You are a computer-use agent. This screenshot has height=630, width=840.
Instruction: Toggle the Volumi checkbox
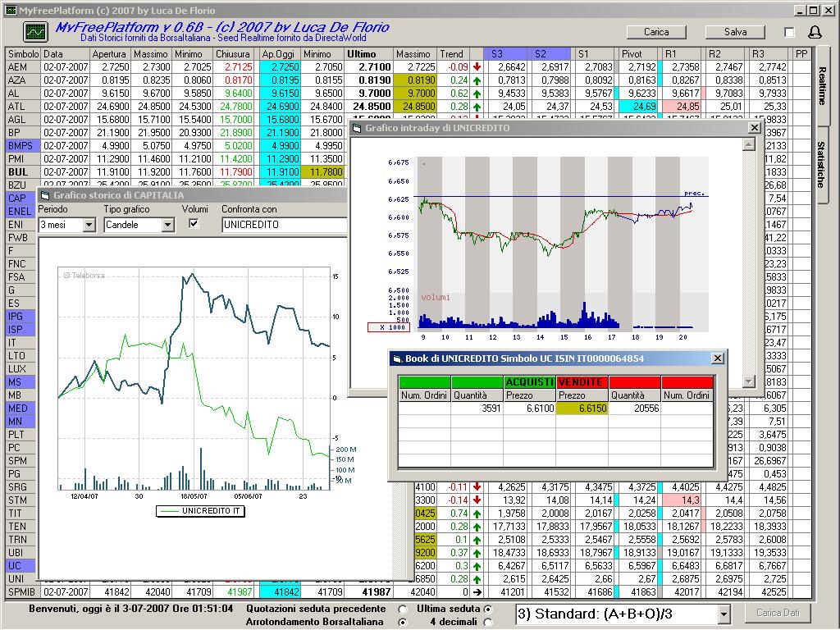[x=194, y=224]
